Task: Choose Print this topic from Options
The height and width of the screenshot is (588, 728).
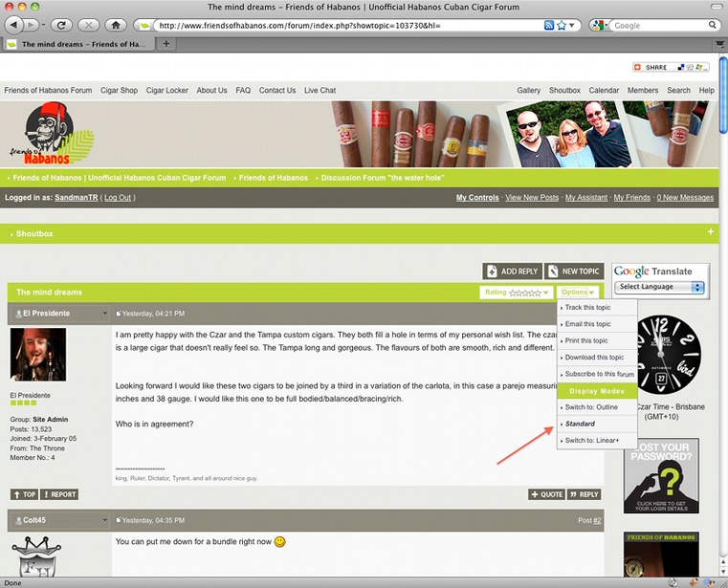Action: click(597, 340)
